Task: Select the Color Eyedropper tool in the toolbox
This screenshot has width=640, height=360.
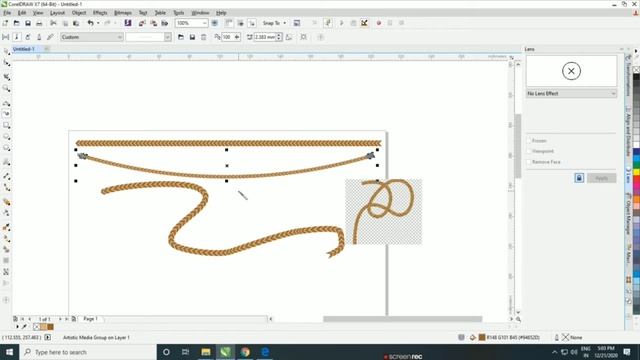Action: [6, 227]
